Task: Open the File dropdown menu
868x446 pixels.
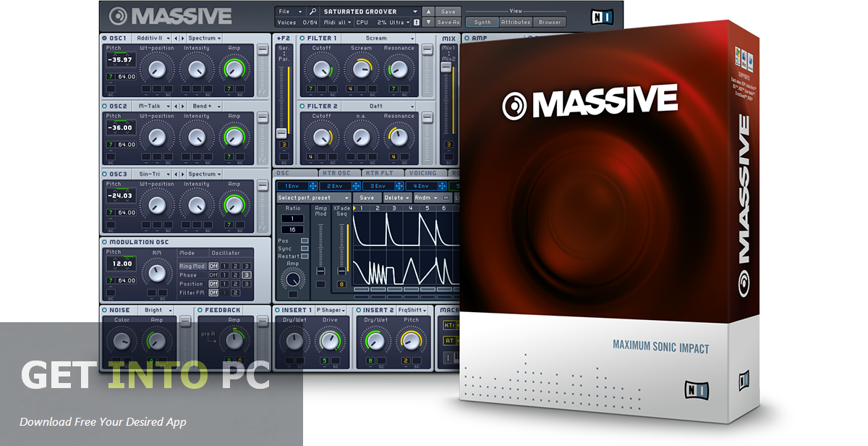Action: (x=291, y=12)
